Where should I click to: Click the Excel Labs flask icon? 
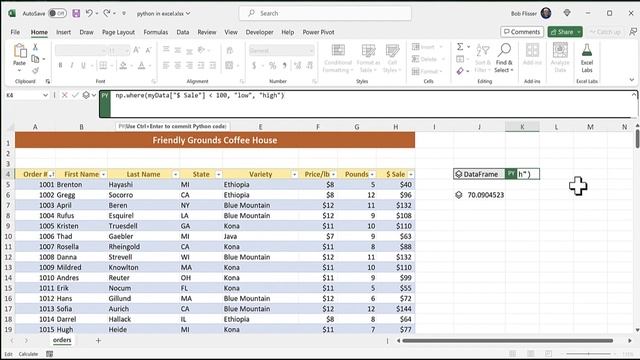[x=587, y=51]
